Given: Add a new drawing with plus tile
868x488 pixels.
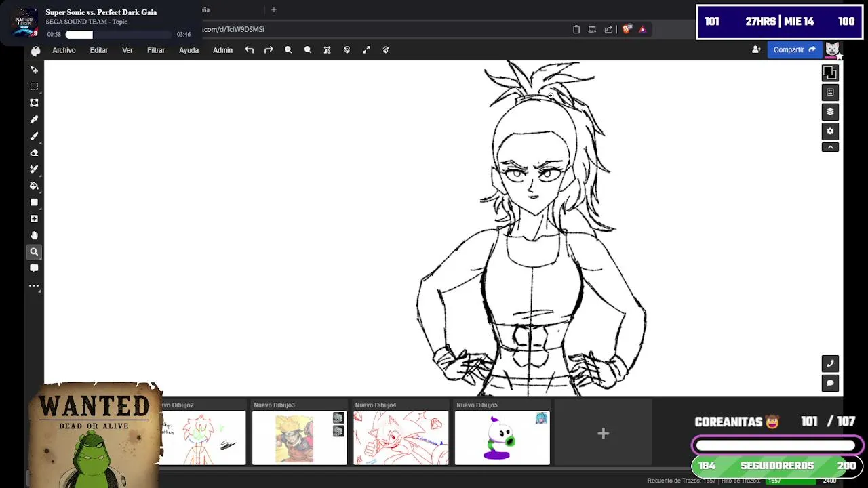Looking at the screenshot, I should (603, 434).
